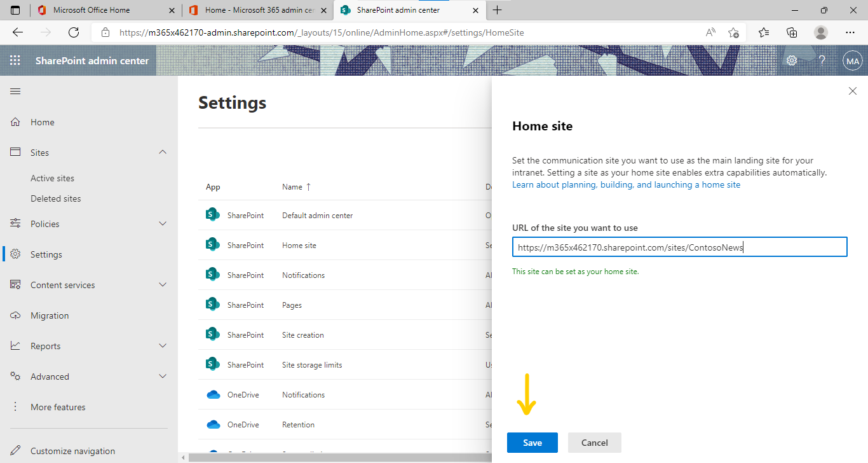Open Active sites in the sidebar
Screen dimensions: 868x463
52,178
